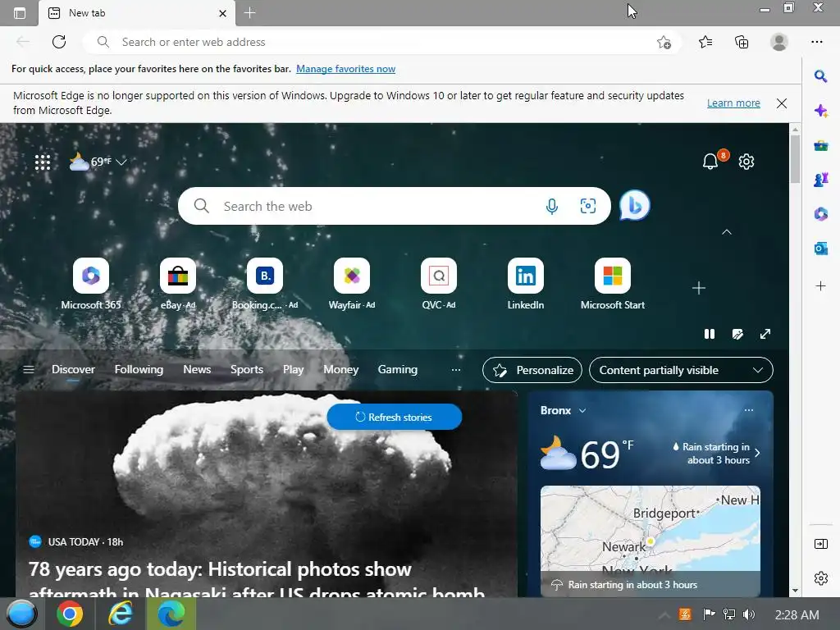Open the sidebar Outlook icon
Viewport: 840px width, 630px height.
point(820,249)
